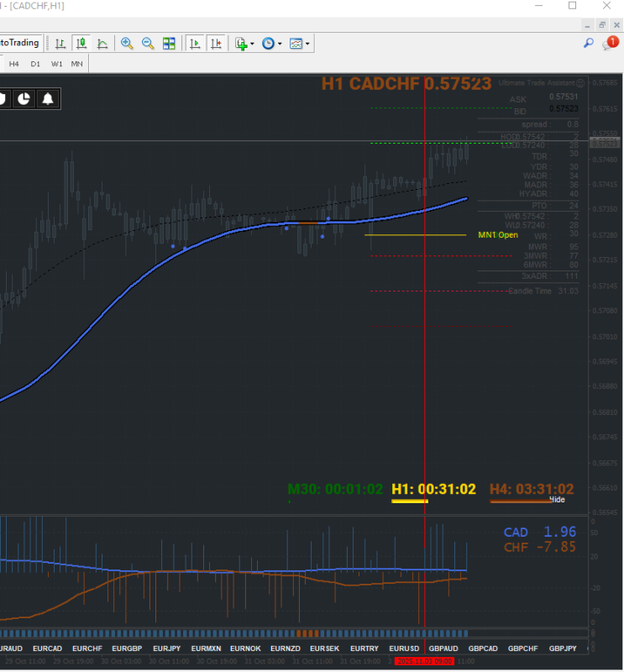Click the 31 Oct 03:00 time axis label

265,661
